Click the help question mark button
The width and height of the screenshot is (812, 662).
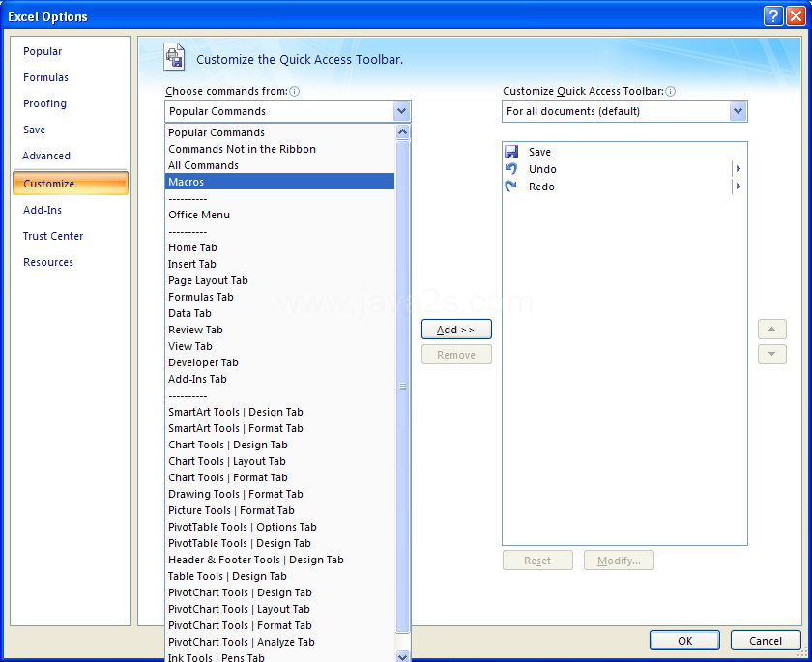tap(773, 16)
